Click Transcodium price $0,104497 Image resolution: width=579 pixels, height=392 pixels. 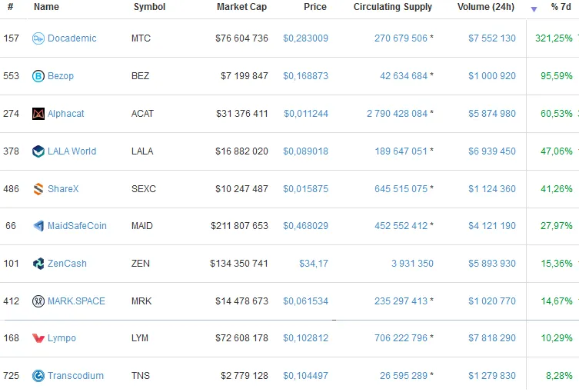[306, 376]
